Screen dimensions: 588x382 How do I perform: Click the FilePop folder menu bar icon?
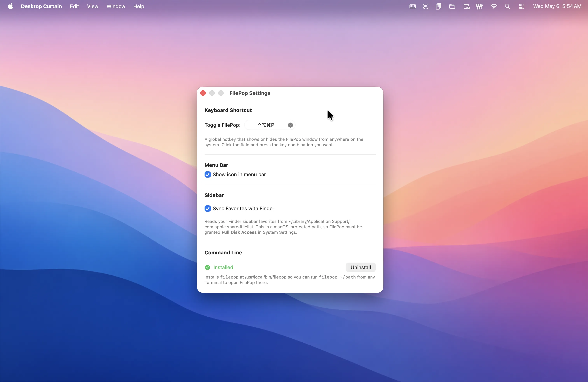452,7
